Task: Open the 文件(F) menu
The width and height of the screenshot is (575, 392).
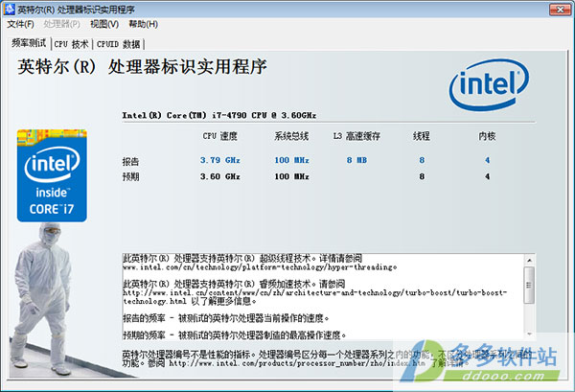Action: pyautogui.click(x=20, y=24)
